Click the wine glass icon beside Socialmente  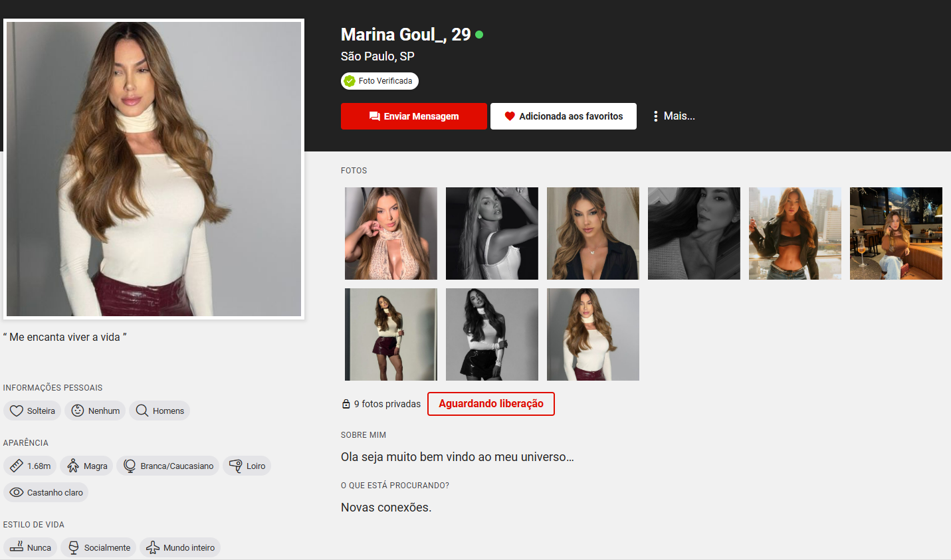[x=74, y=547]
